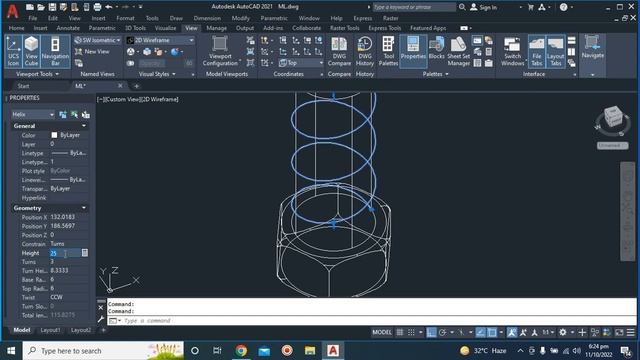Collapse the General properties section
Viewport: 640px width, 360px height.
click(84, 126)
